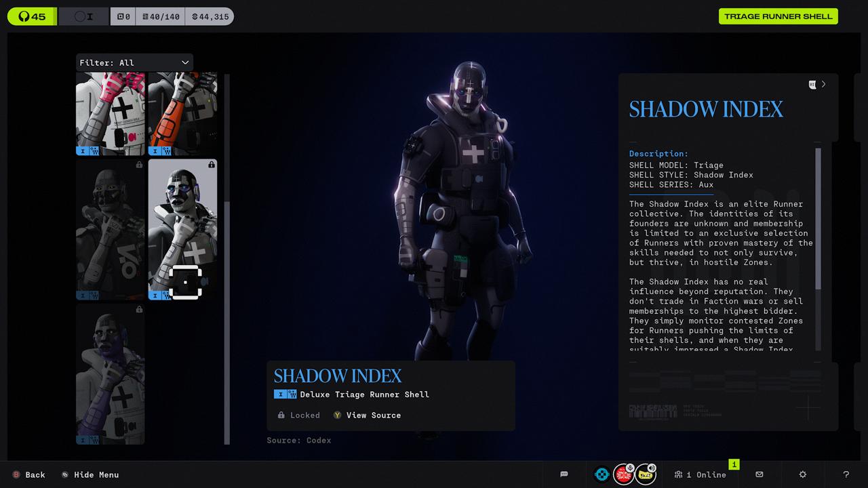Open the mail inbox icon

[759, 474]
